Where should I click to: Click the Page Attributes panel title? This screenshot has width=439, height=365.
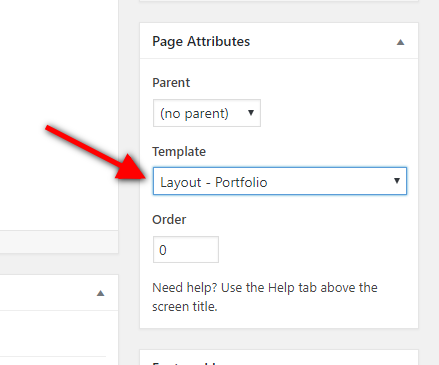(201, 42)
